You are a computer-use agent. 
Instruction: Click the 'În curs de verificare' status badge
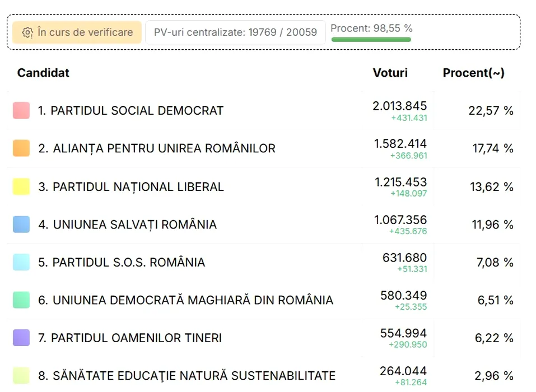(77, 32)
